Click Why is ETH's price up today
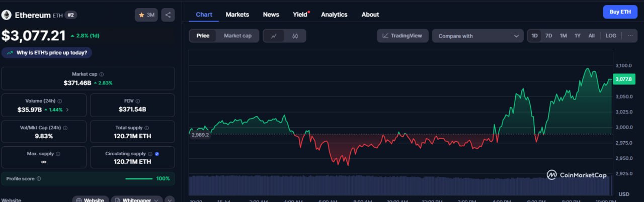Image resolution: width=644 pixels, height=202 pixels. [x=47, y=53]
